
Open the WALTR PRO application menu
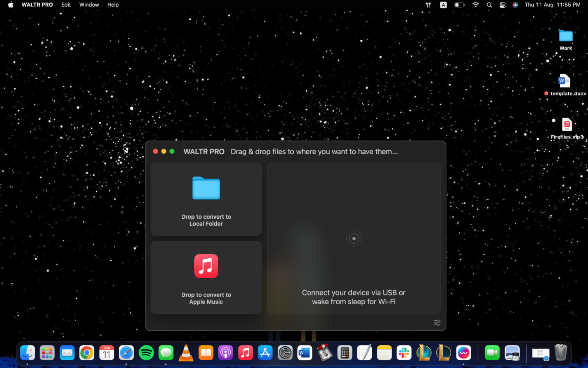point(37,5)
